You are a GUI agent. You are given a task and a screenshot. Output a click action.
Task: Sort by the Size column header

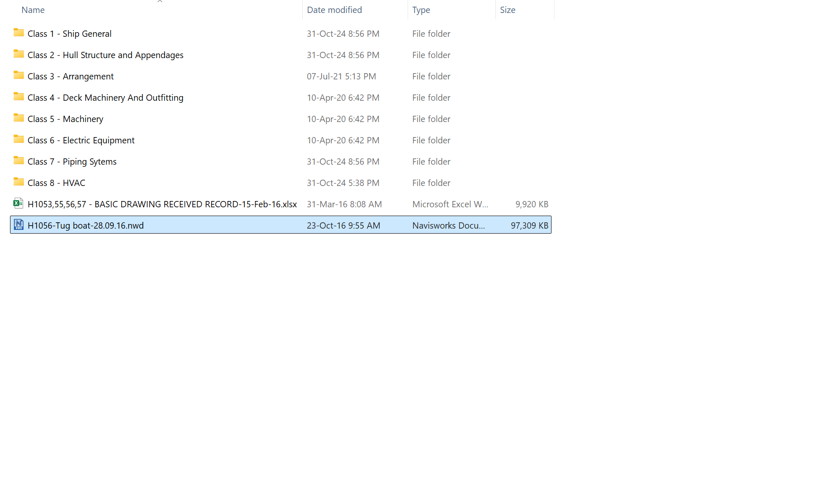coord(508,10)
